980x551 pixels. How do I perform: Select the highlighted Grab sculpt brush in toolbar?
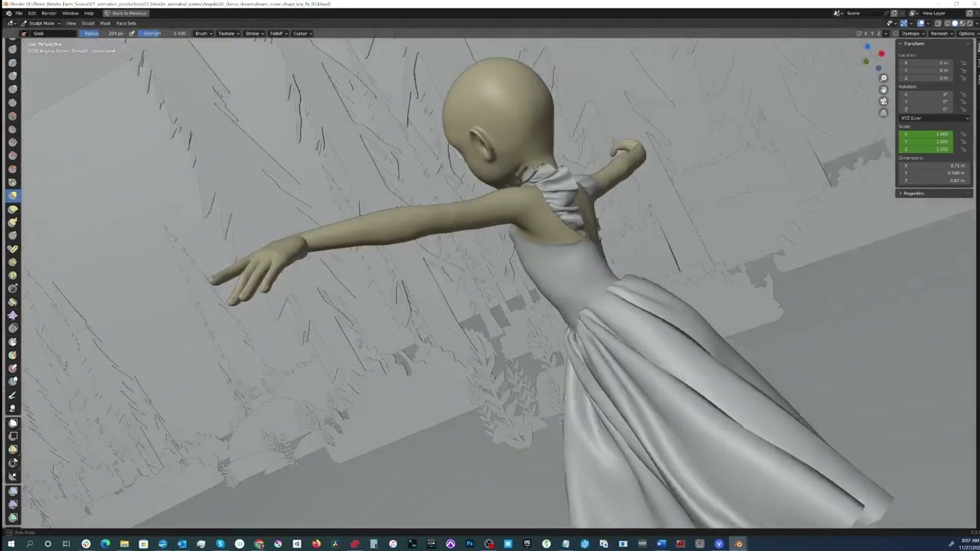coord(13,195)
